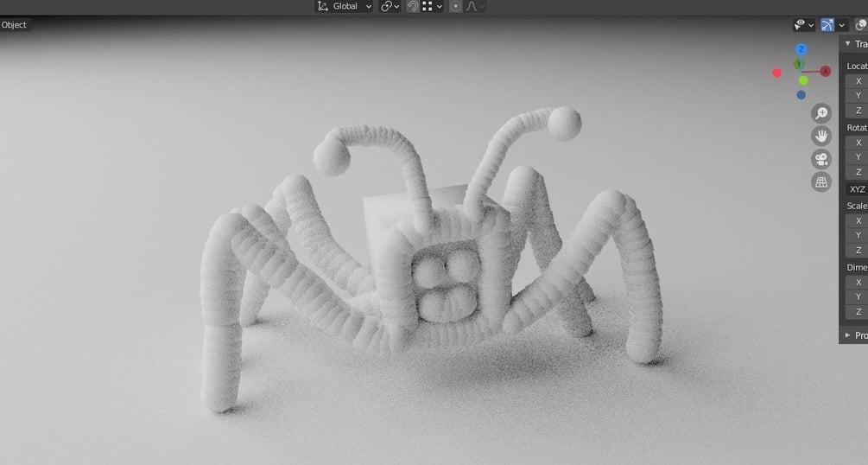Click the Rotation Y field

pos(857,156)
